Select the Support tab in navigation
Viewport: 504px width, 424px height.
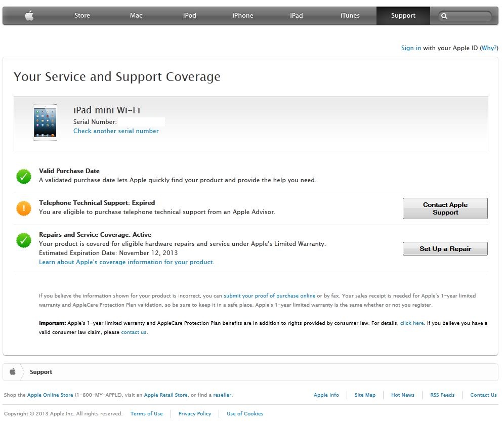click(403, 15)
